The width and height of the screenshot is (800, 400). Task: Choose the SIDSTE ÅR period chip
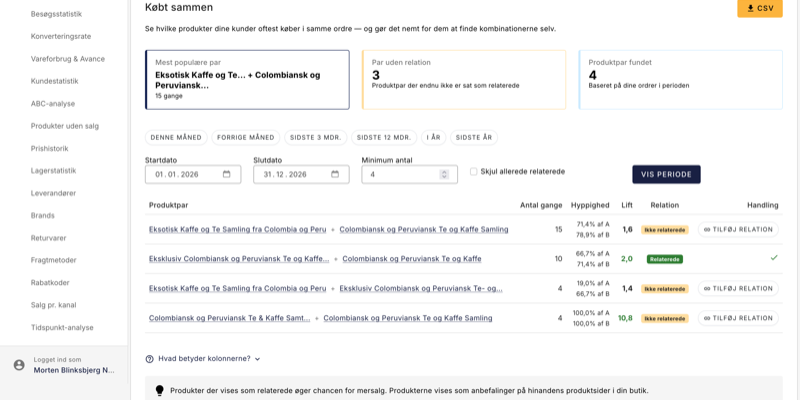(473, 137)
